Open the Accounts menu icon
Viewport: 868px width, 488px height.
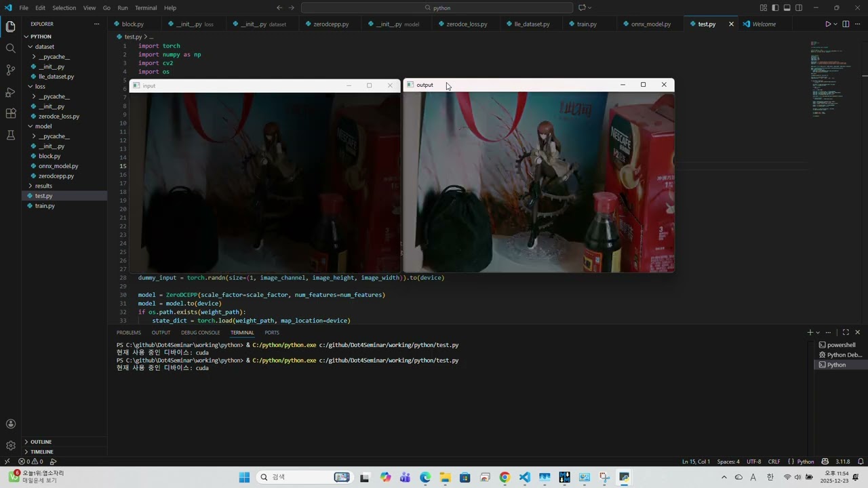10,424
